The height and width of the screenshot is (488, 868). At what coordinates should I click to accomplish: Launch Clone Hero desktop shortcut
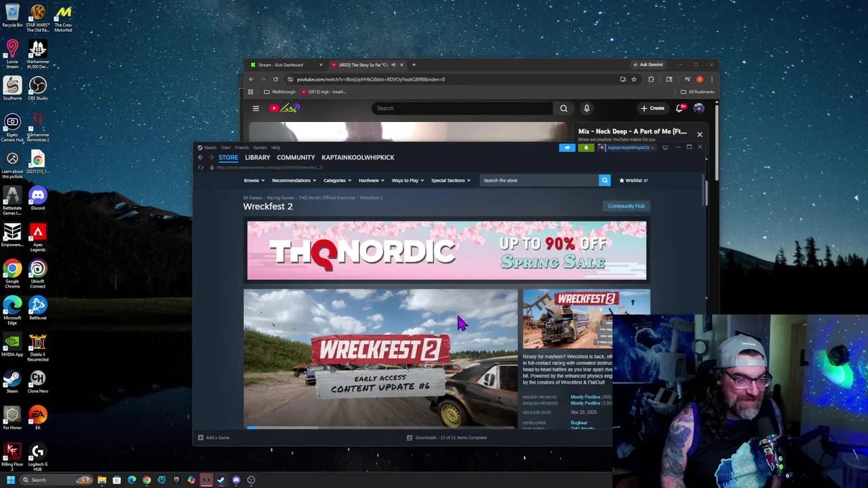38,381
